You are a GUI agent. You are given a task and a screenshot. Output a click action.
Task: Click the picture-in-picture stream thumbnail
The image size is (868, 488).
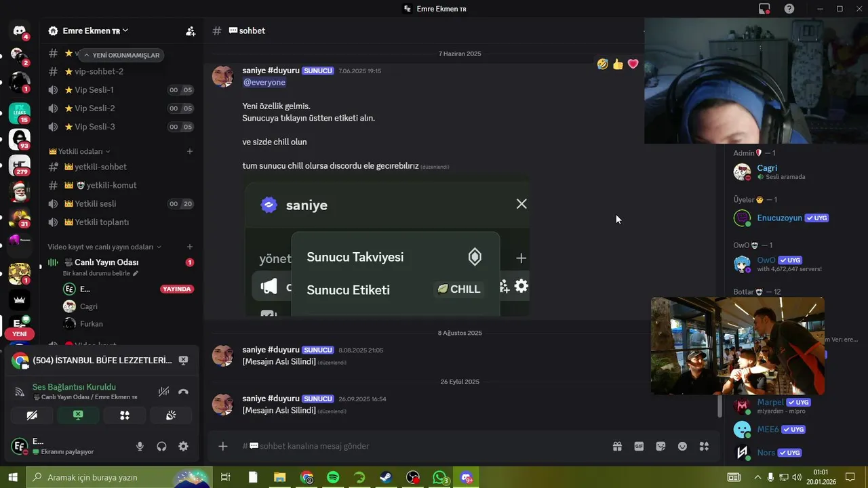(738, 346)
